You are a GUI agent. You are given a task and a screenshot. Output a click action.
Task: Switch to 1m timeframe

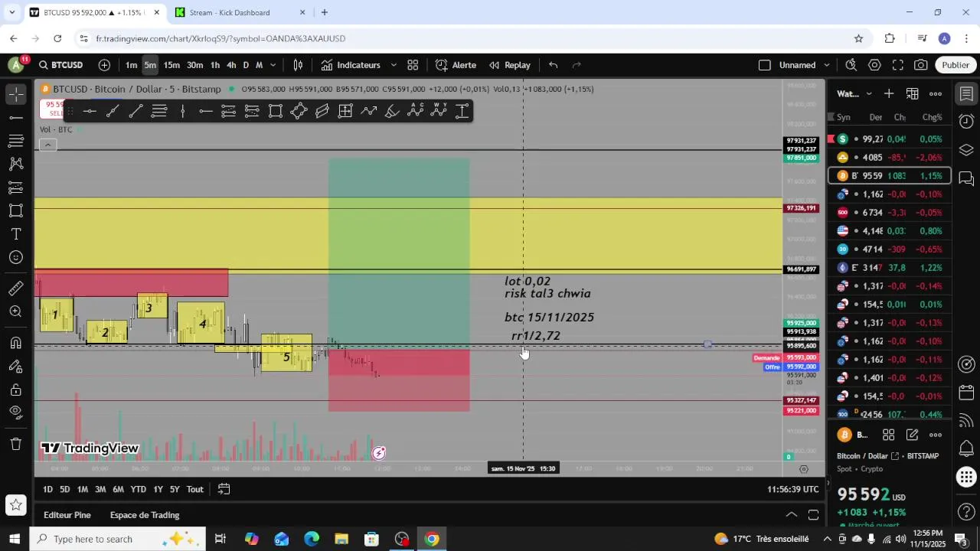(131, 65)
